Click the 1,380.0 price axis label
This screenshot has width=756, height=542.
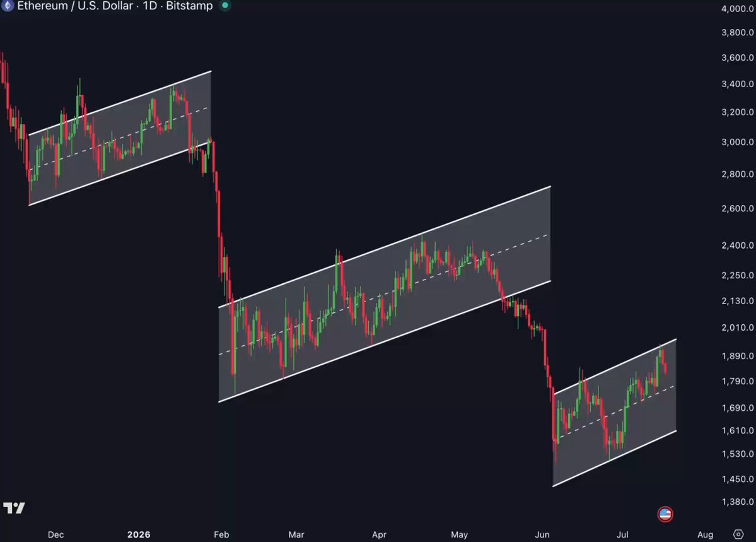737,502
